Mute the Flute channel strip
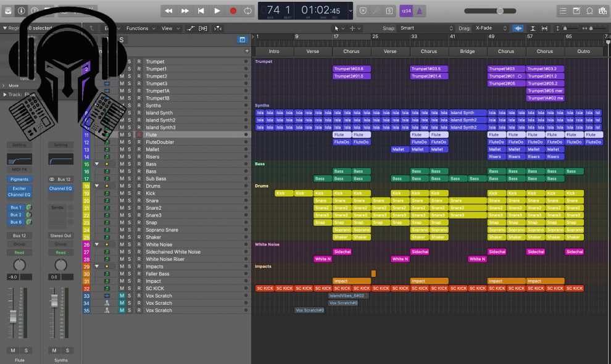The image size is (611, 364). (13, 350)
